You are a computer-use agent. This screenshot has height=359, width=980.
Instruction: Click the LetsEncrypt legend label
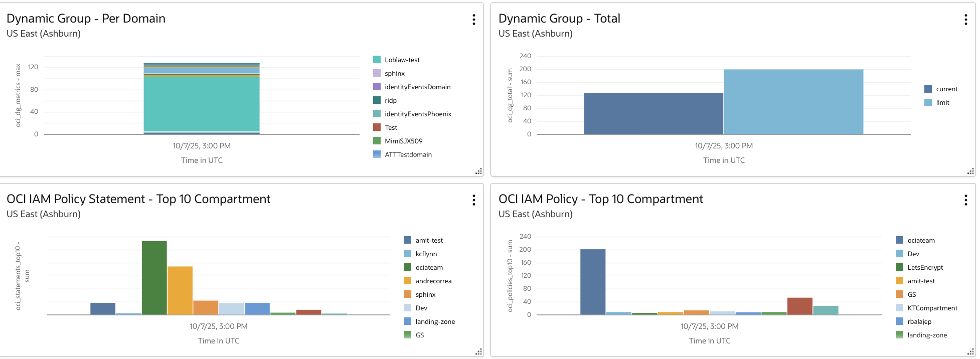tap(925, 268)
